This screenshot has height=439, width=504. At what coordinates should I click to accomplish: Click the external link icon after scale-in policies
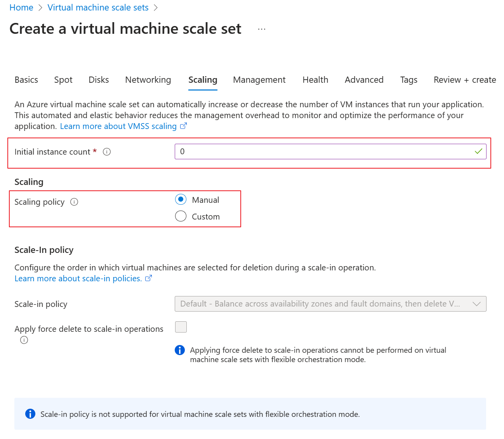click(148, 278)
